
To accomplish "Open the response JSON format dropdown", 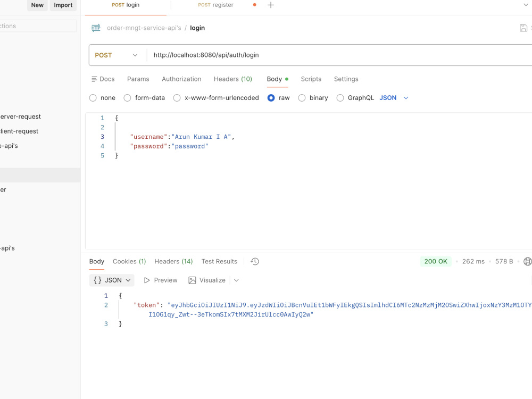I will click(x=112, y=280).
